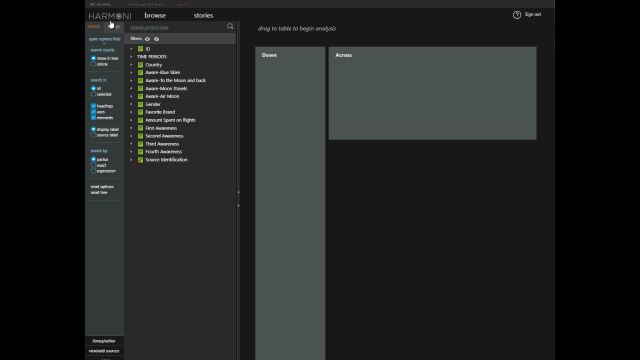
Task: Select the 'shrink' radio option
Action: point(93,64)
